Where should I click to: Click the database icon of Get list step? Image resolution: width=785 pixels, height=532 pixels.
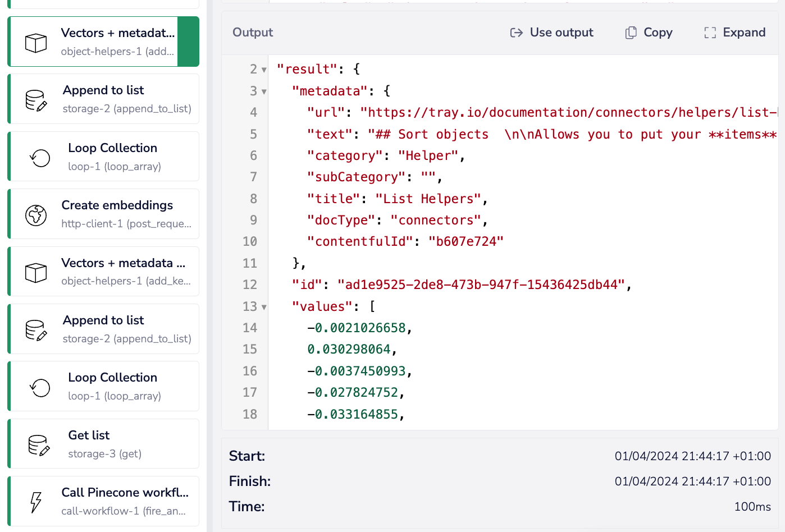coord(39,445)
